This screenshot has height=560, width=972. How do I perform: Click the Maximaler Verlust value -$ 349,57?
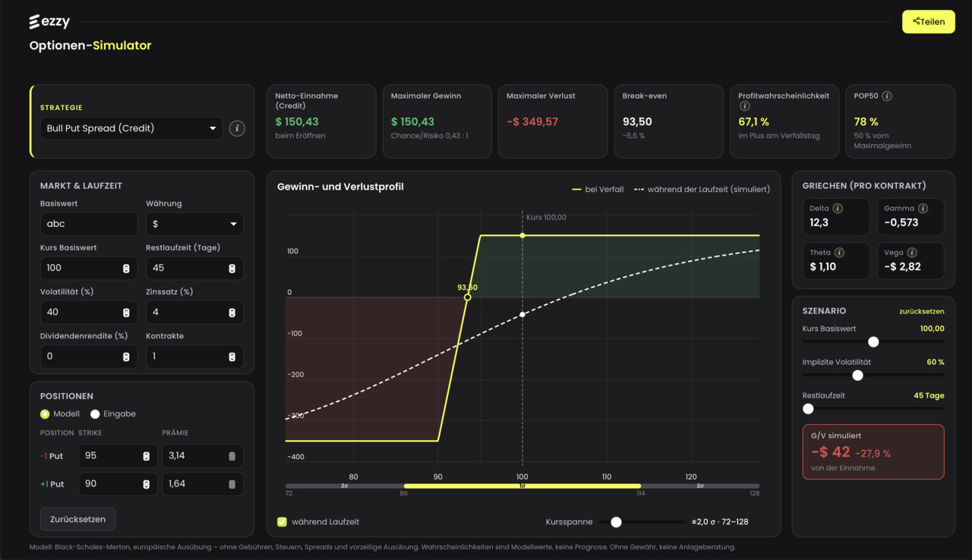pyautogui.click(x=532, y=121)
